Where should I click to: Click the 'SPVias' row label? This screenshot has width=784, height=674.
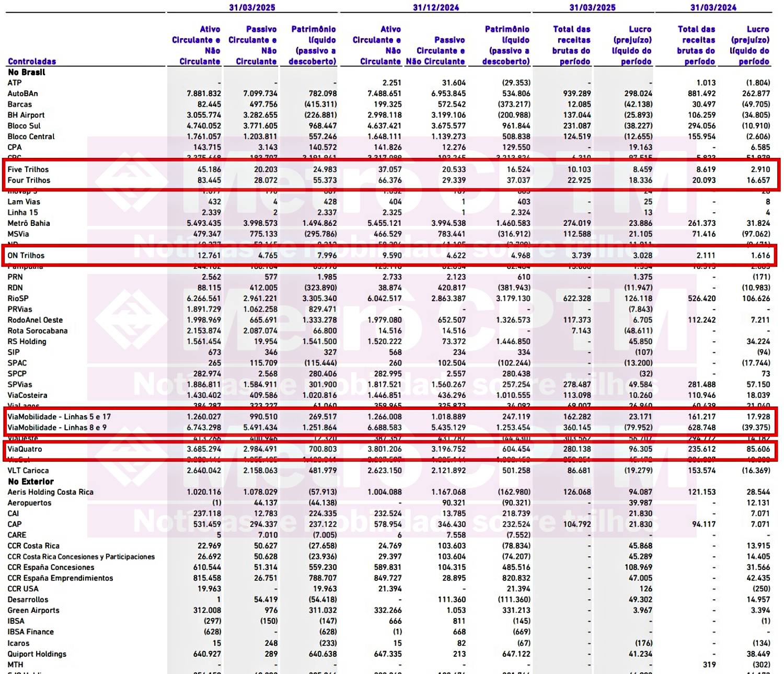[20, 384]
